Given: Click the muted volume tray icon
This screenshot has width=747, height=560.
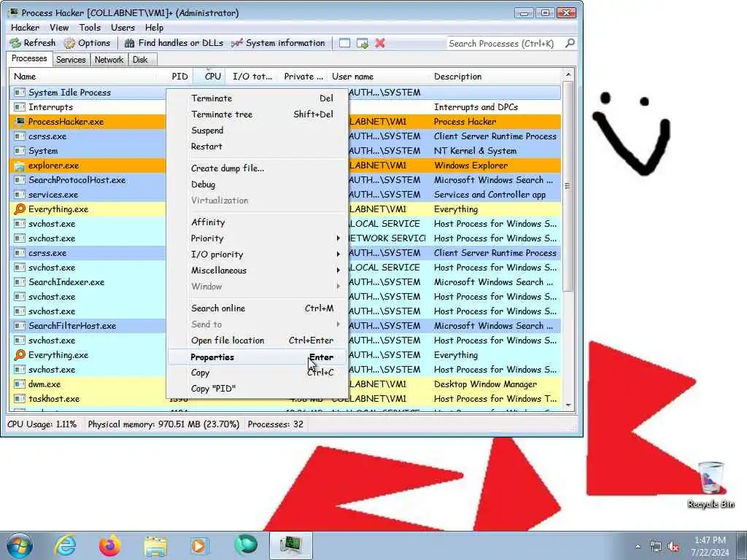Looking at the screenshot, I should (673, 547).
